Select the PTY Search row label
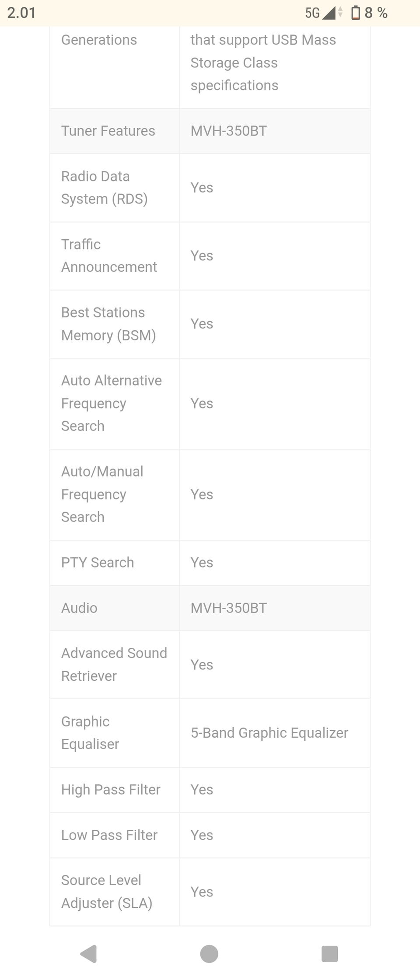 (x=98, y=562)
